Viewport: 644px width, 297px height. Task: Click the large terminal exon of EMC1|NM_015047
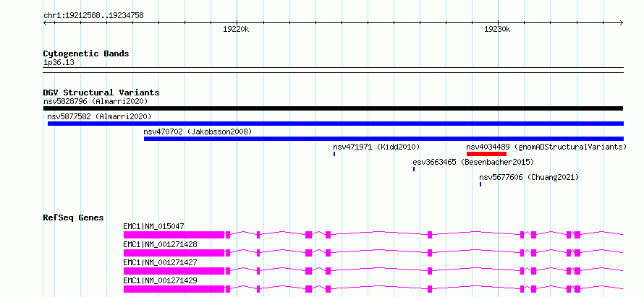(174, 235)
